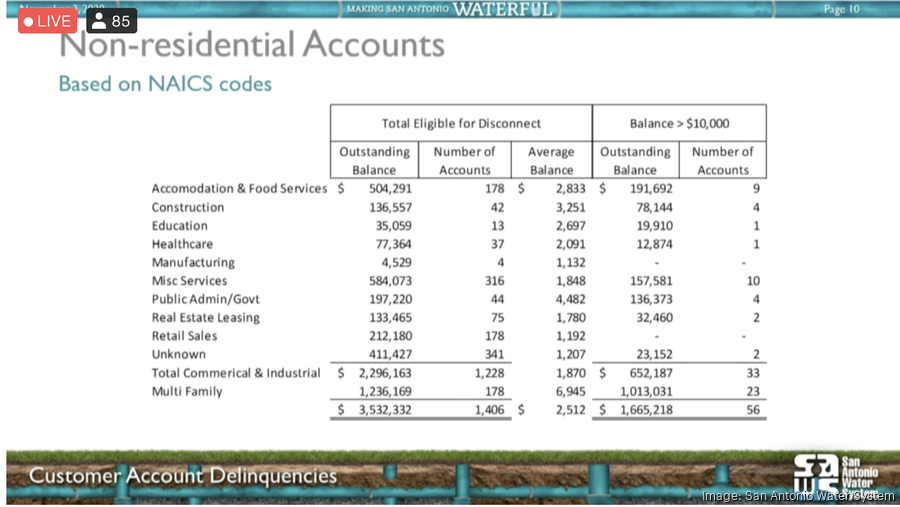
Task: Click the 6,945 Multi Family average balance
Action: coord(571,392)
